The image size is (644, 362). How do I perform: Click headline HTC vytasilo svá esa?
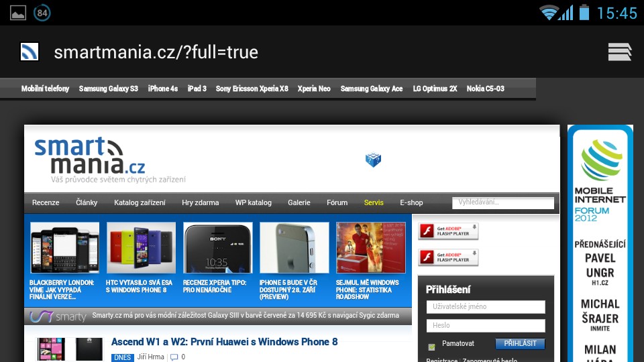coord(140,286)
